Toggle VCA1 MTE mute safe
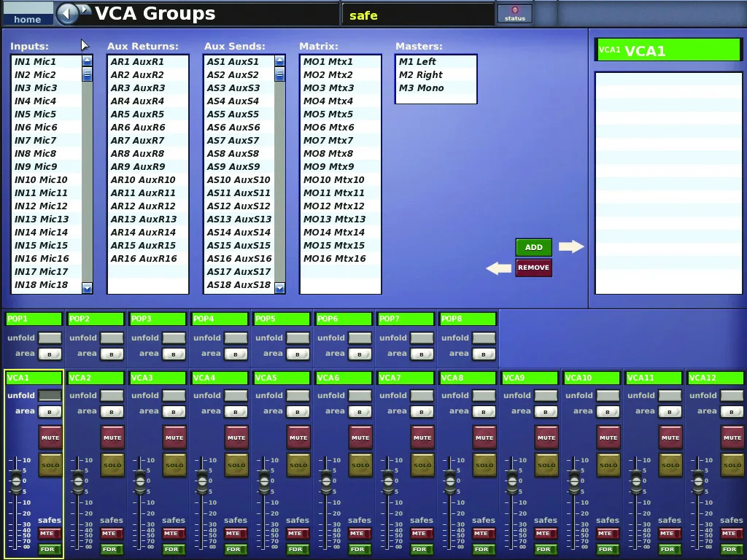Image resolution: width=747 pixels, height=560 pixels. 50,534
